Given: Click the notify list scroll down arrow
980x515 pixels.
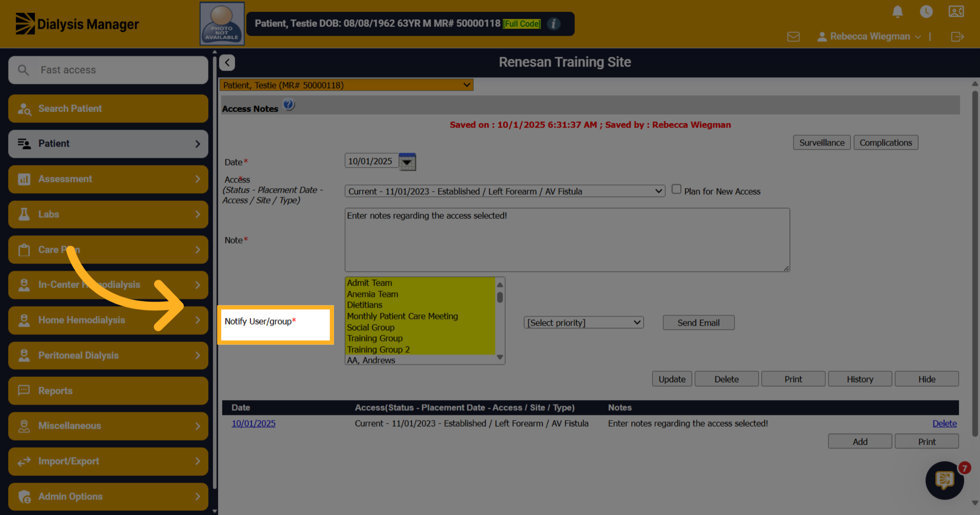Looking at the screenshot, I should [500, 357].
